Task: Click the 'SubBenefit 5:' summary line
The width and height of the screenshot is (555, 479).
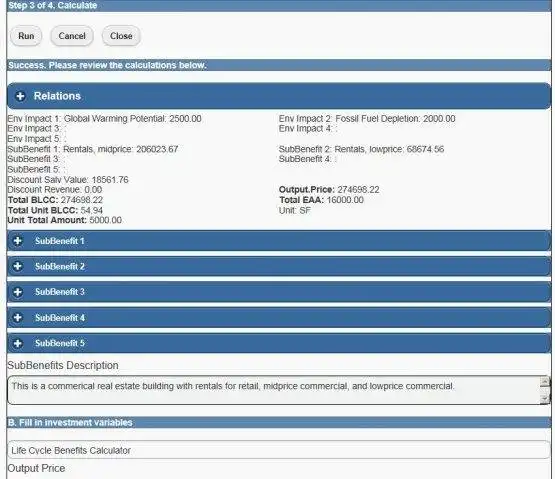Action: (37, 169)
